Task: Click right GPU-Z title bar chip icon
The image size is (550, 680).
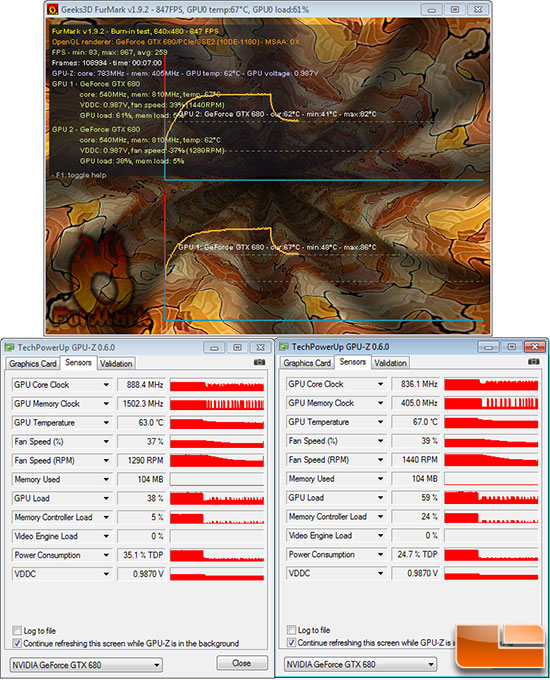Action: pos(284,347)
